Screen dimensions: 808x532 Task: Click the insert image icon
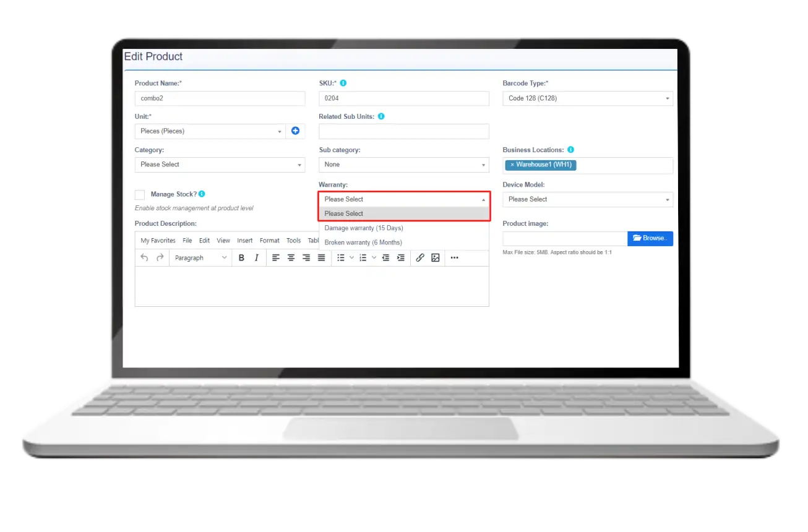[x=436, y=258]
